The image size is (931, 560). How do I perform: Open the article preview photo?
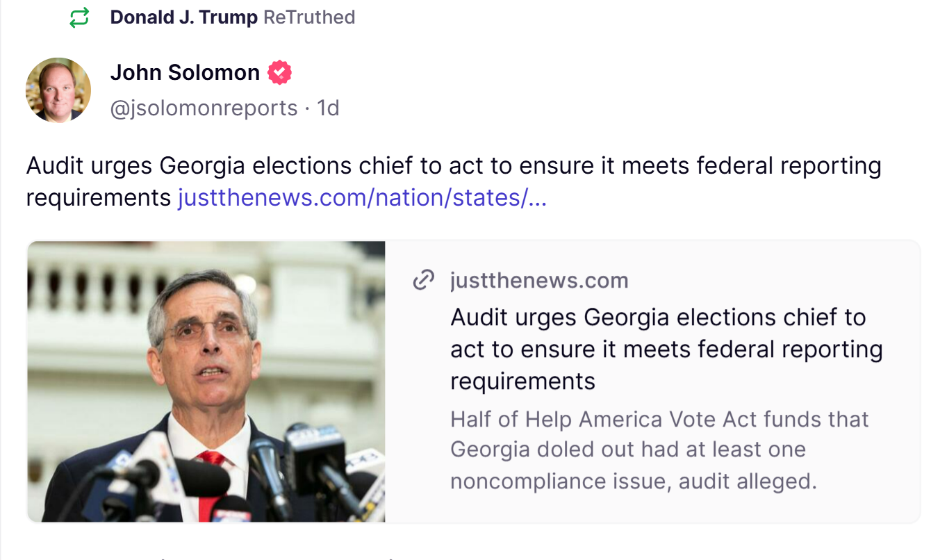[206, 381]
